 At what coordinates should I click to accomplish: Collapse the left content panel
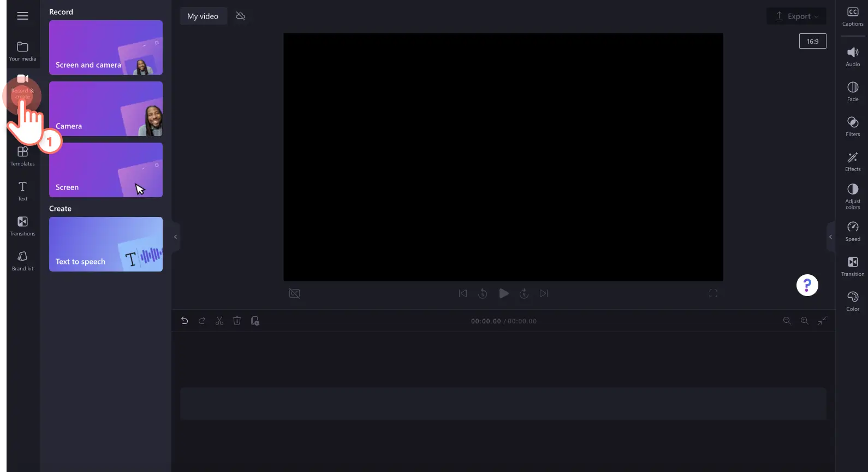[176, 237]
